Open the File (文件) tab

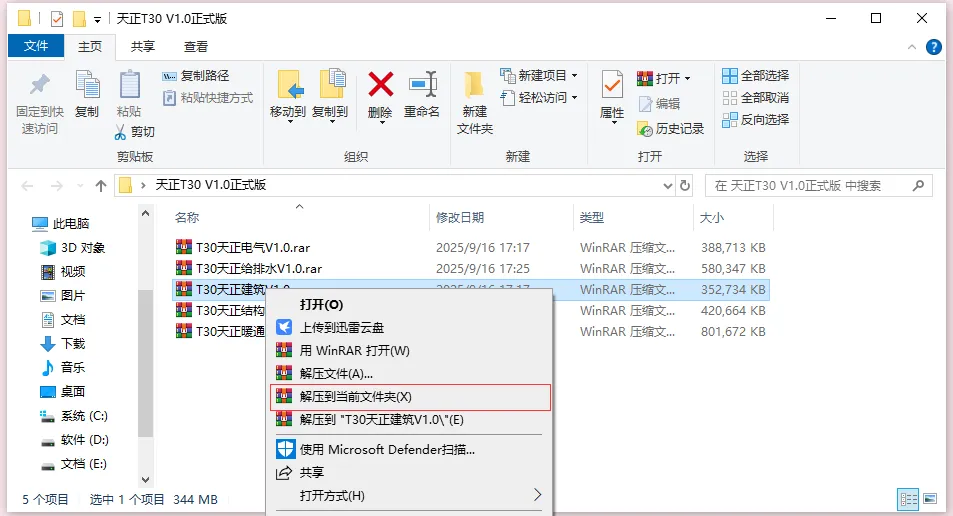click(36, 46)
